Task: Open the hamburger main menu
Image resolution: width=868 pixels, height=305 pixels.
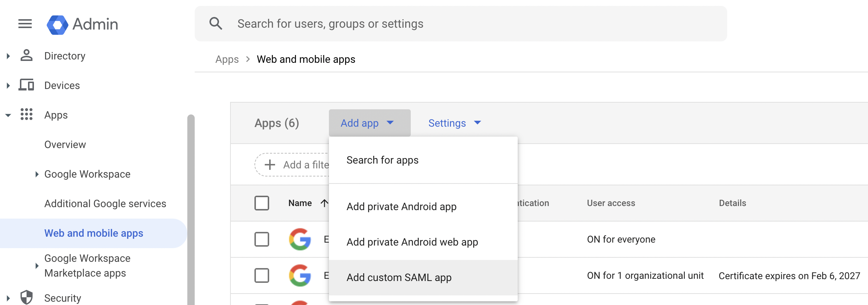Action: coord(25,24)
